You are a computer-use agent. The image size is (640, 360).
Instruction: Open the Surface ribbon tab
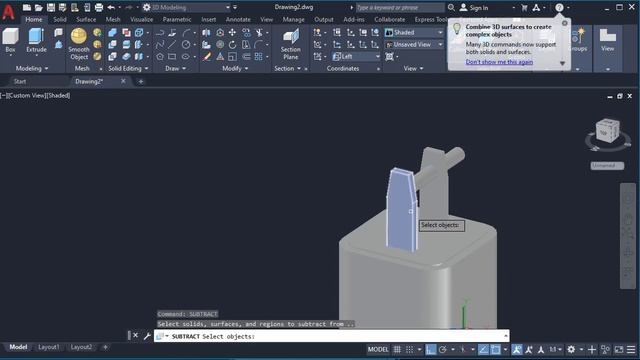(x=86, y=19)
